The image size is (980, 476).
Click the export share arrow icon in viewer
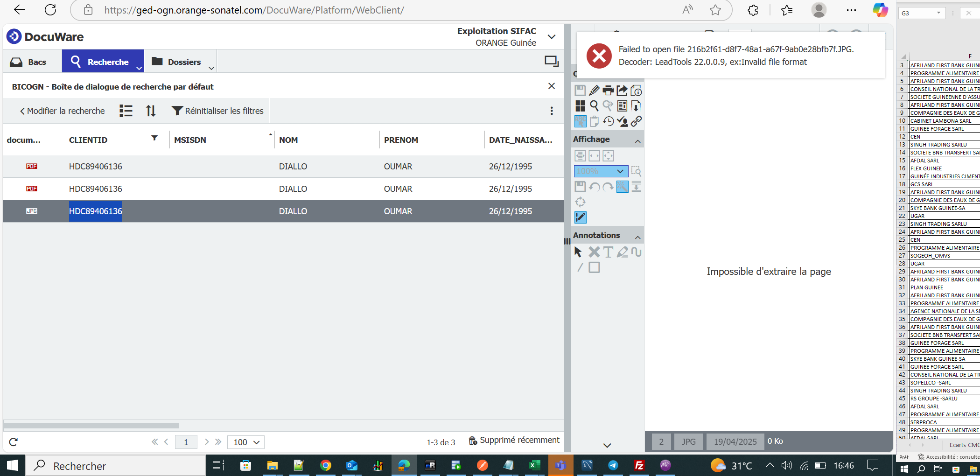click(x=622, y=91)
